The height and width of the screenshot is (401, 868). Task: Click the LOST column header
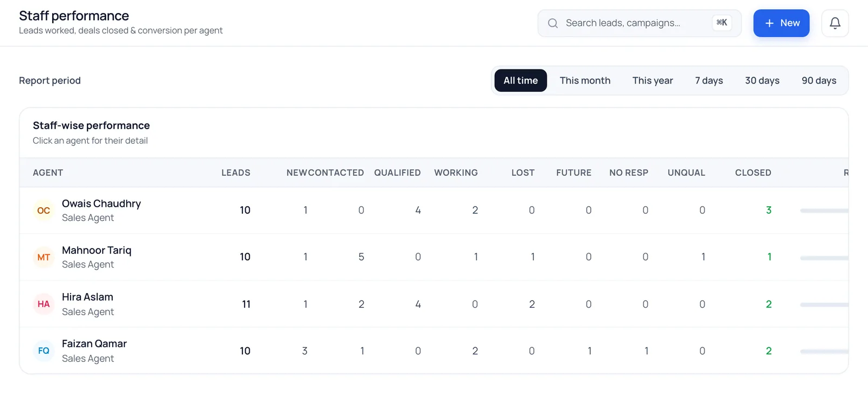pos(523,173)
